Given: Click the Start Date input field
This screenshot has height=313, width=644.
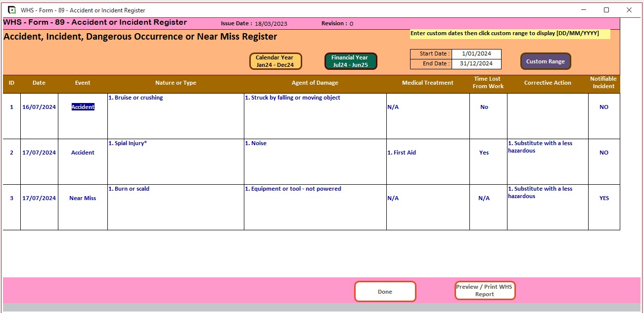Looking at the screenshot, I should [x=476, y=52].
